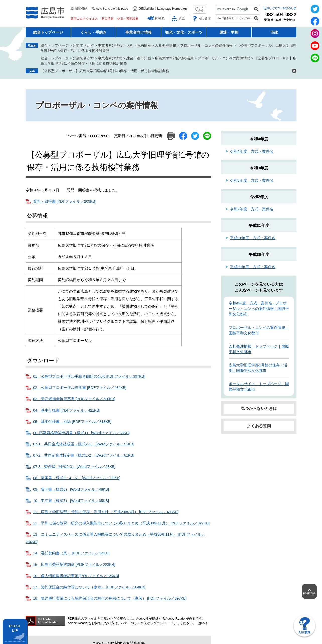Go to PAGE TOP button
This screenshot has width=322, height=644.
tap(309, 591)
